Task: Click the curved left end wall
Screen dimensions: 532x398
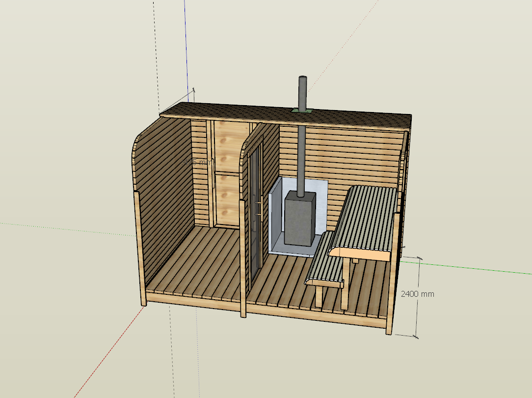Action: point(162,197)
